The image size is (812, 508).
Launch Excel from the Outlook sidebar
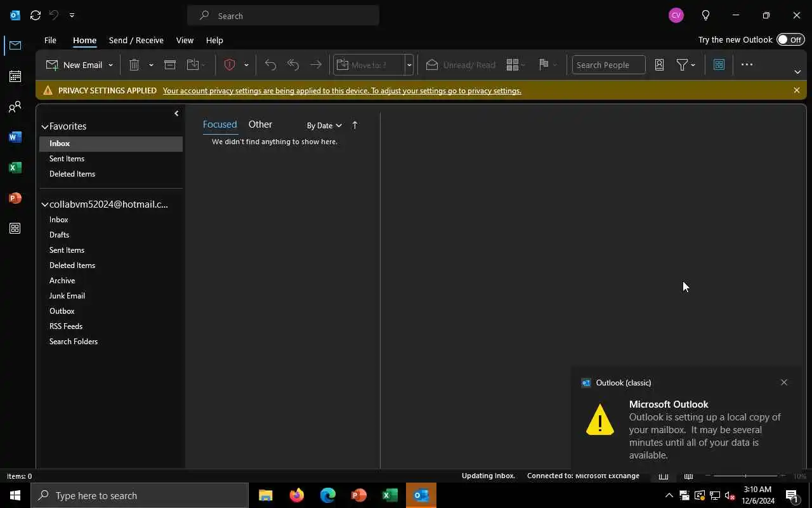tap(15, 168)
